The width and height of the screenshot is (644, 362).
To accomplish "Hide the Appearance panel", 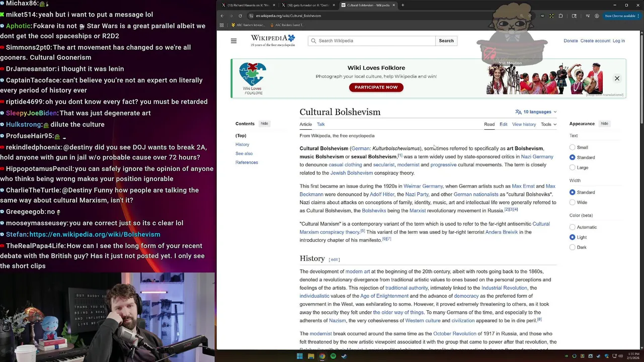I will pyautogui.click(x=604, y=124).
